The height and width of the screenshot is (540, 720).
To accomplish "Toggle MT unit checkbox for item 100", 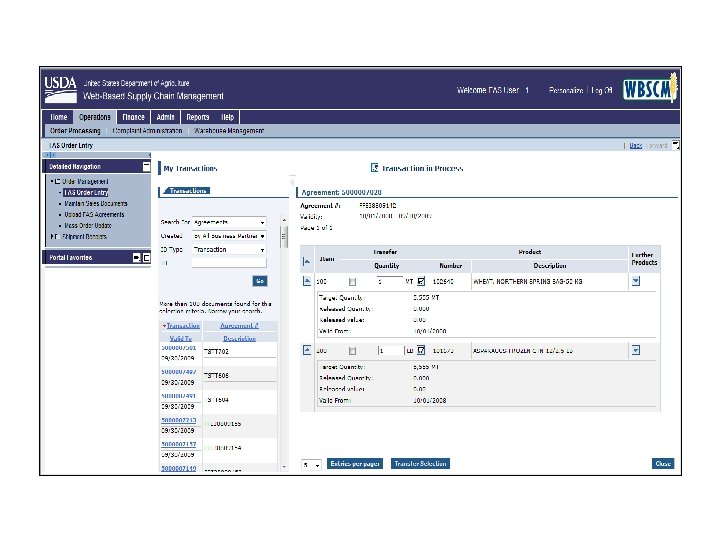I will pyautogui.click(x=421, y=281).
